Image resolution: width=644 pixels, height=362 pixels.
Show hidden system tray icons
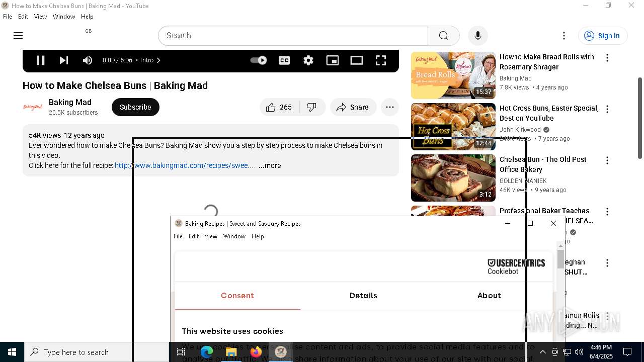[542, 352]
